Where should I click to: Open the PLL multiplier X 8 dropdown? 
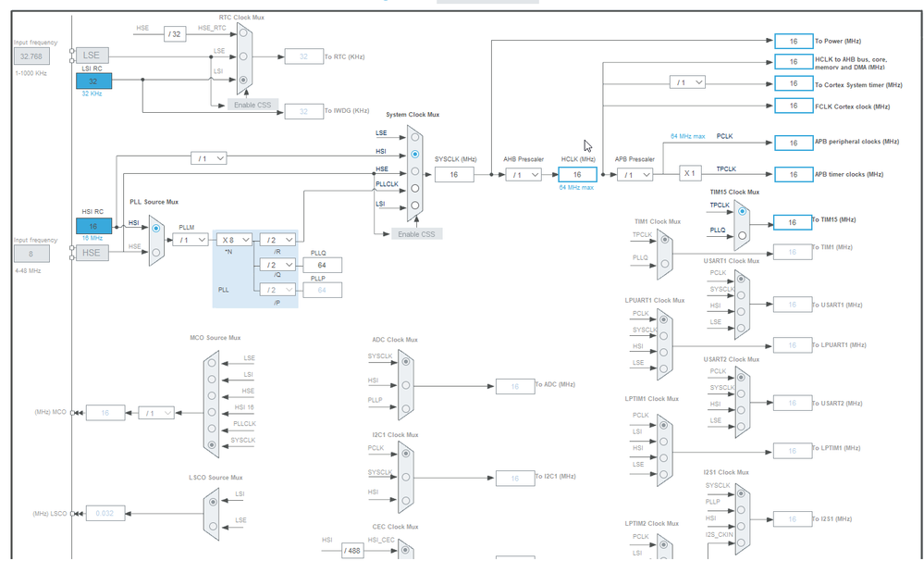[x=235, y=240]
